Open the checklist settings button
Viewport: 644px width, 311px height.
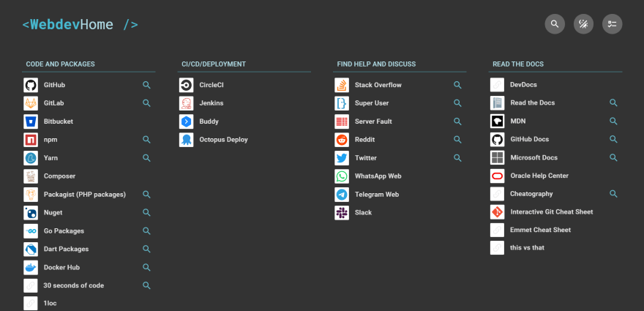pyautogui.click(x=612, y=24)
